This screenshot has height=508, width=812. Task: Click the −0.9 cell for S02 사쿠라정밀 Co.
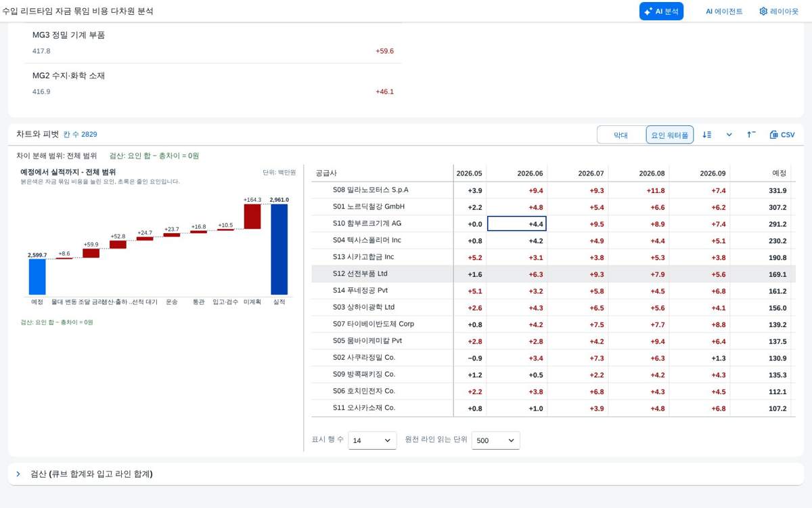click(x=470, y=358)
